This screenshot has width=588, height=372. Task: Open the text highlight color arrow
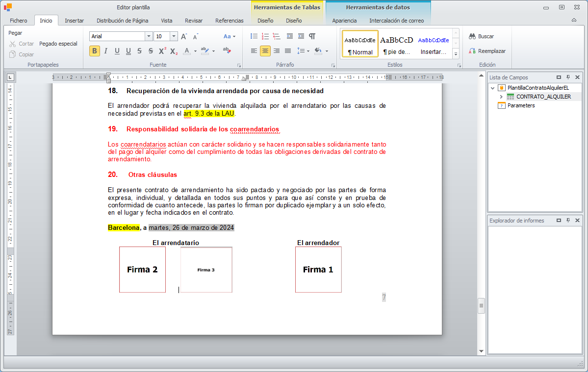[x=214, y=51]
